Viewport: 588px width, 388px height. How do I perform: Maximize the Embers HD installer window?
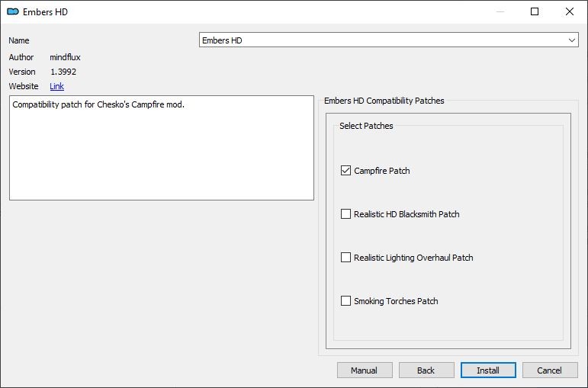[x=535, y=11]
